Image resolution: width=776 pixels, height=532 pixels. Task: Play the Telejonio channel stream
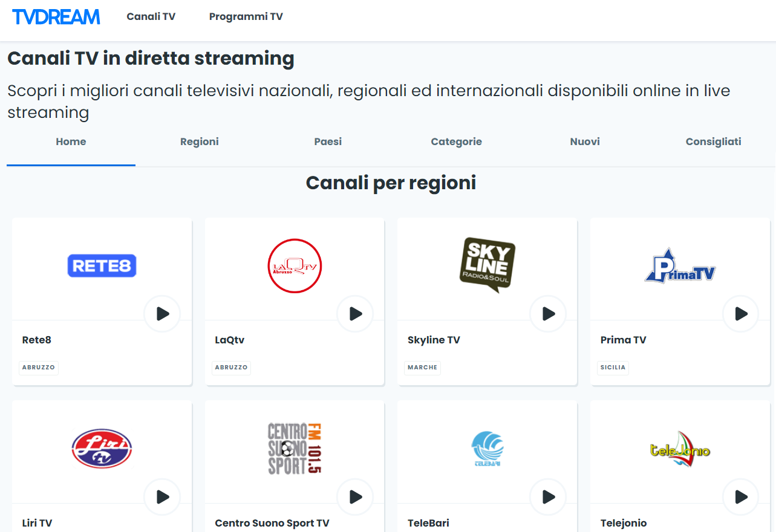click(740, 496)
